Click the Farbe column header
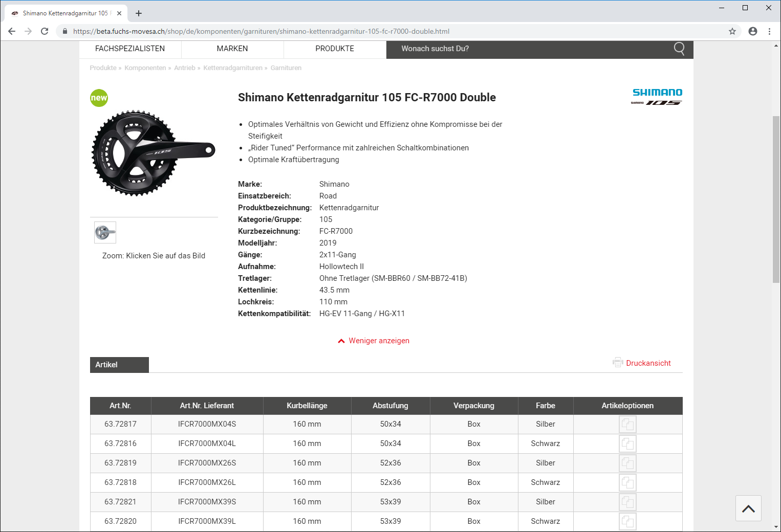This screenshot has height=532, width=781. 546,406
